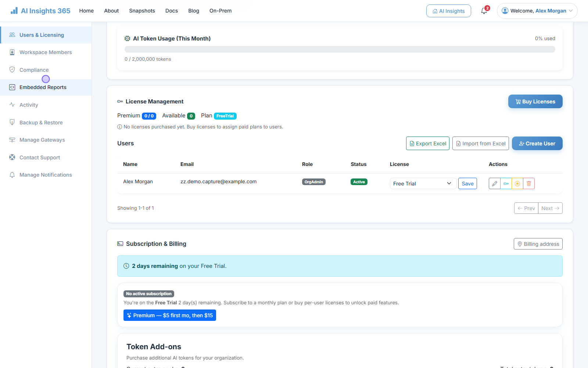Visit the Blog link

point(194,11)
